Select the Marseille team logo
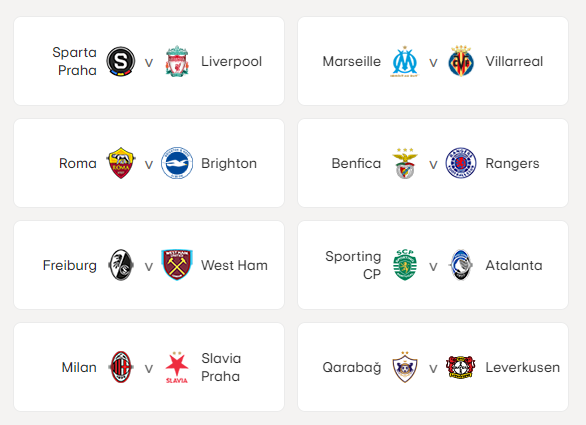 [405, 61]
